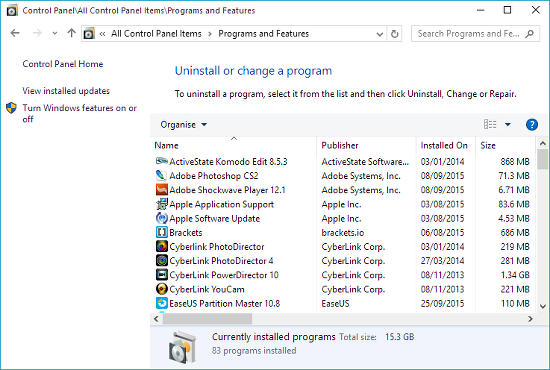550x370 pixels.
Task: Click the 27/03/2014 installed date
Action: pos(442,261)
